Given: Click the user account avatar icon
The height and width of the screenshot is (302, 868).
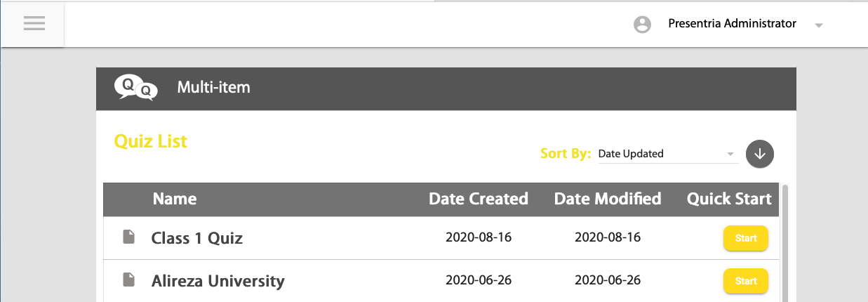Looking at the screenshot, I should tap(641, 25).
